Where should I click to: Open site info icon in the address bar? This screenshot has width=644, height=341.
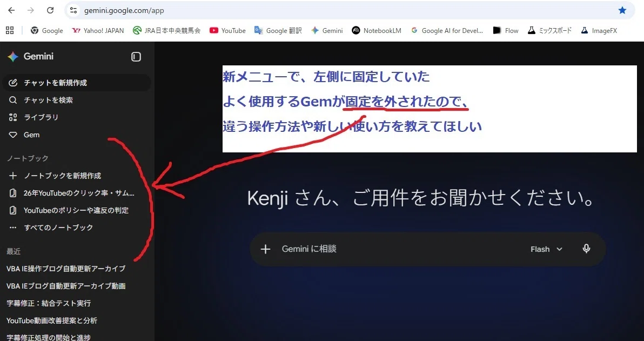pos(73,10)
